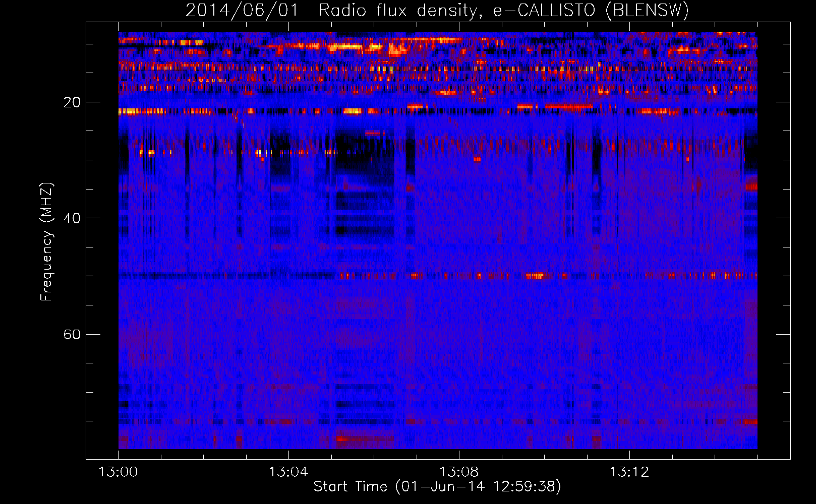Click the plot title "2014/06/01 Radio flux density, e-CALLISTO (BLENSW)"
The height and width of the screenshot is (504, 816).
click(437, 10)
